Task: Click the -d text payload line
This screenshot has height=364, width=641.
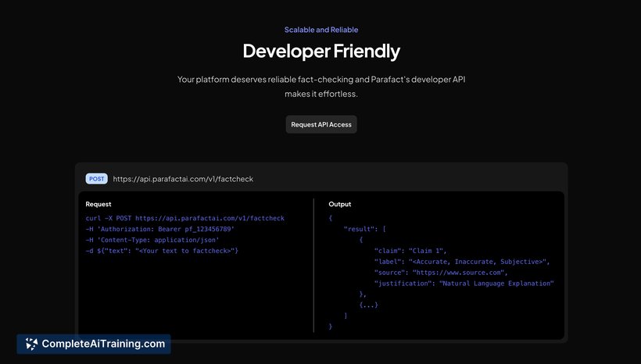Action: 162,251
